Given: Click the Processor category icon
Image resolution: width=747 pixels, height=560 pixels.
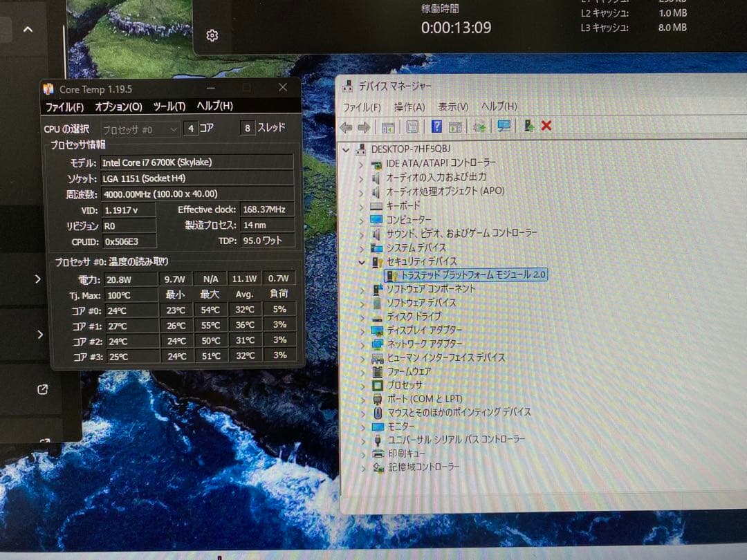Looking at the screenshot, I should click(x=378, y=385).
